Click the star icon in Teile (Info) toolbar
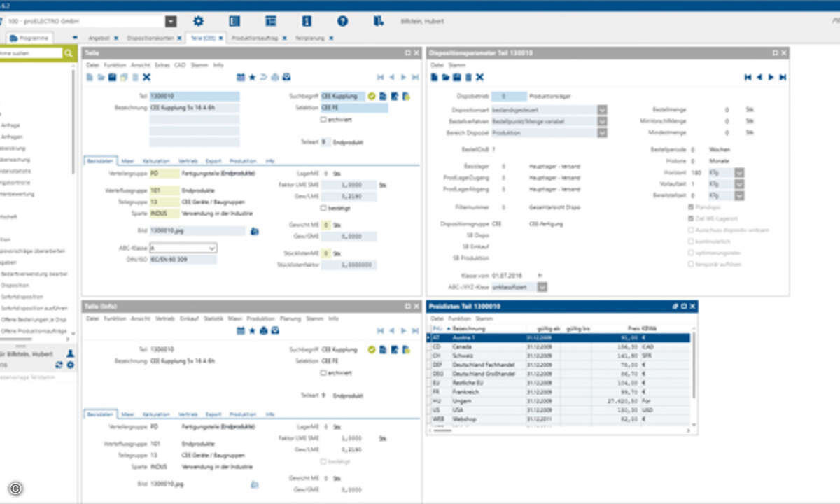 point(252,330)
